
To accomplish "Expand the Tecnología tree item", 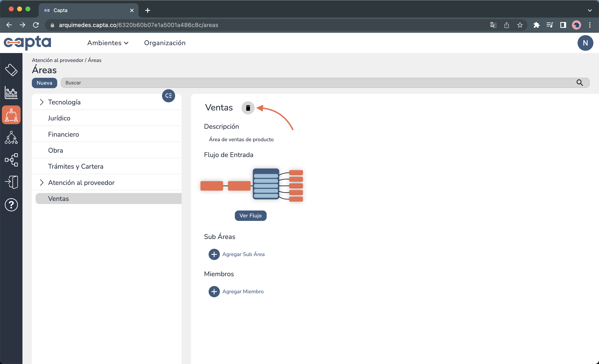I will click(42, 102).
